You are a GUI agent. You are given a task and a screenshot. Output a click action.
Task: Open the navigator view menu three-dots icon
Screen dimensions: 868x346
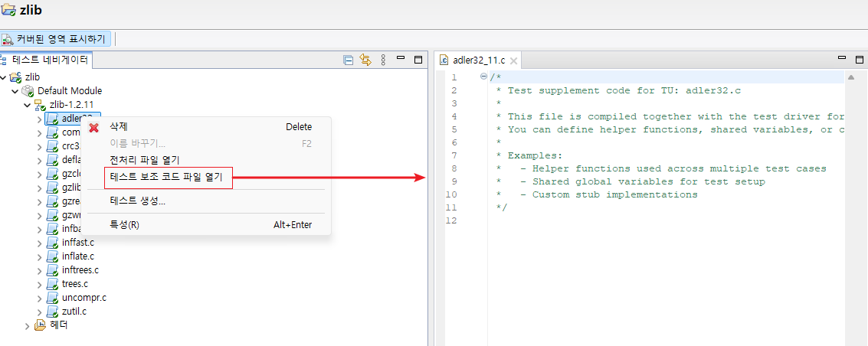point(383,60)
